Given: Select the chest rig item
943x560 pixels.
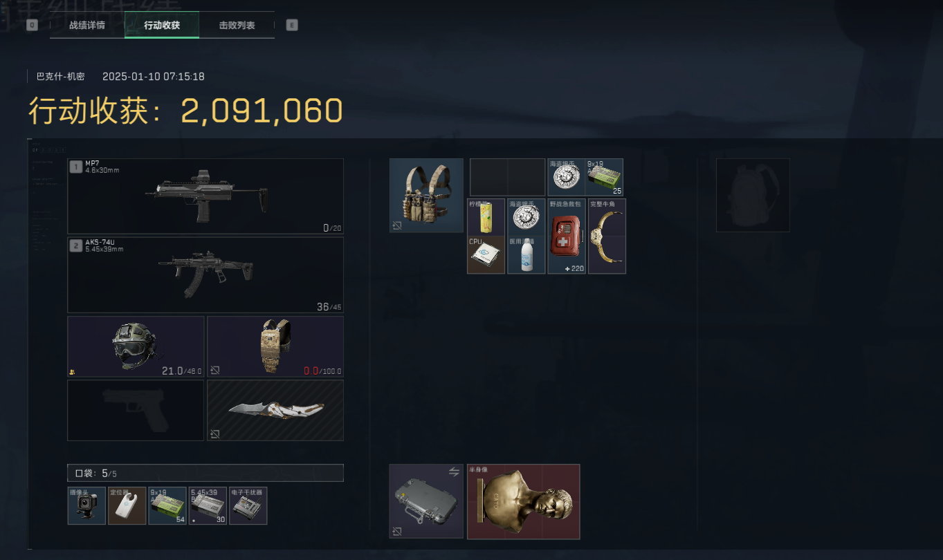Looking at the screenshot, I should click(426, 196).
